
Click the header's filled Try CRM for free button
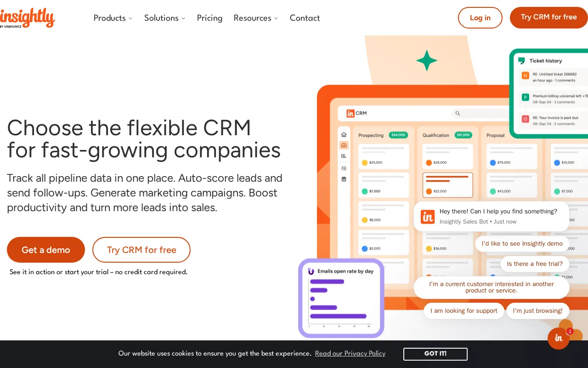(x=548, y=17)
